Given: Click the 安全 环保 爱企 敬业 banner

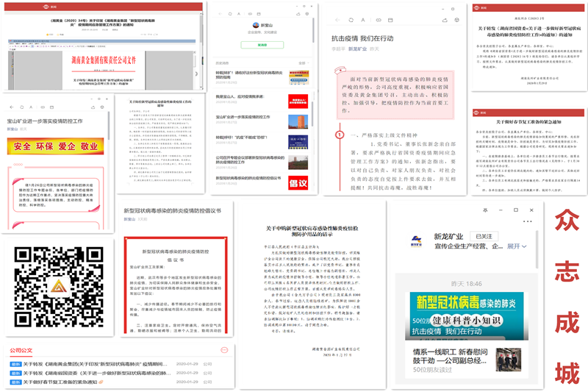Looking at the screenshot, I should tap(56, 146).
